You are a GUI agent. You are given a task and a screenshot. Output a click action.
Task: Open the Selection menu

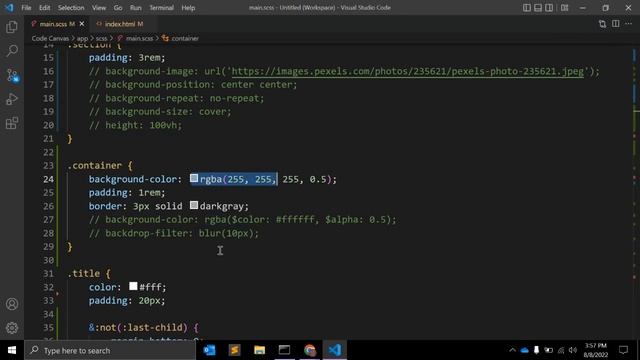pyautogui.click(x=71, y=8)
